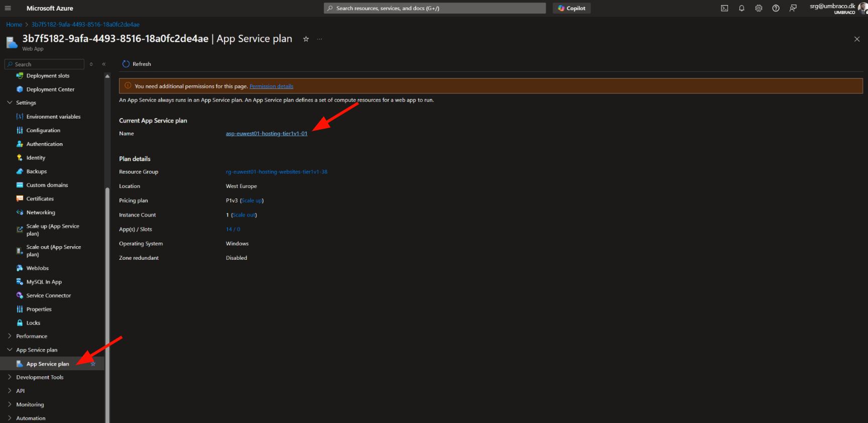The image size is (868, 423).
Task: Expand the Development Tools section
Action: pyautogui.click(x=10, y=377)
